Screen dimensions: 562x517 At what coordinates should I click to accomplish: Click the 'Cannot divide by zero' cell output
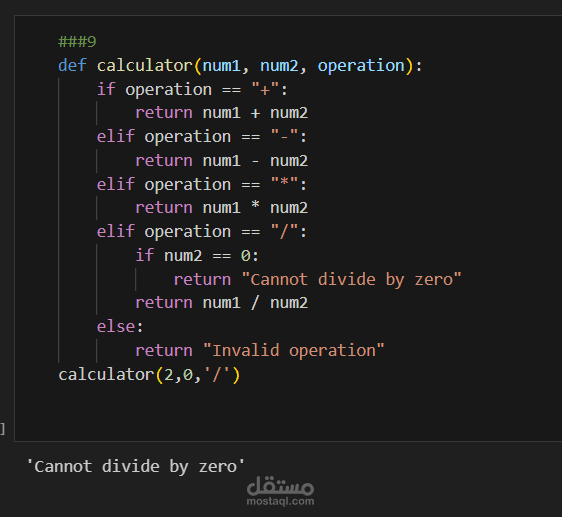point(136,466)
